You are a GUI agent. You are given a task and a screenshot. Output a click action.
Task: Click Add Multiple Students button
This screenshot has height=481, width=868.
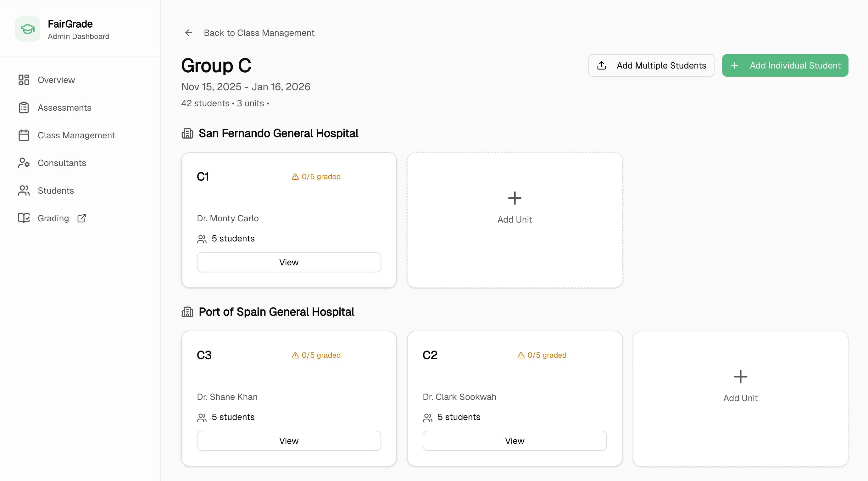pyautogui.click(x=651, y=65)
